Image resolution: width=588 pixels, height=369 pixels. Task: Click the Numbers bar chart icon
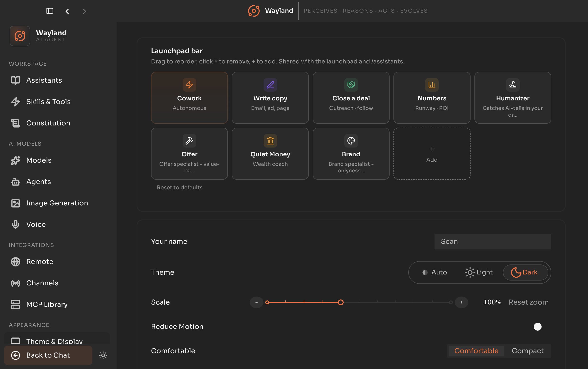432,85
